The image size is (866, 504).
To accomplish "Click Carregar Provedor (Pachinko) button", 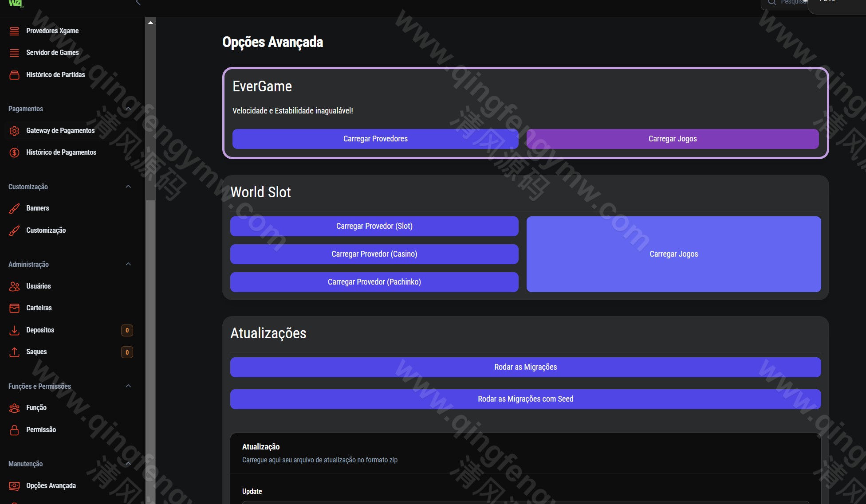I will [374, 282].
